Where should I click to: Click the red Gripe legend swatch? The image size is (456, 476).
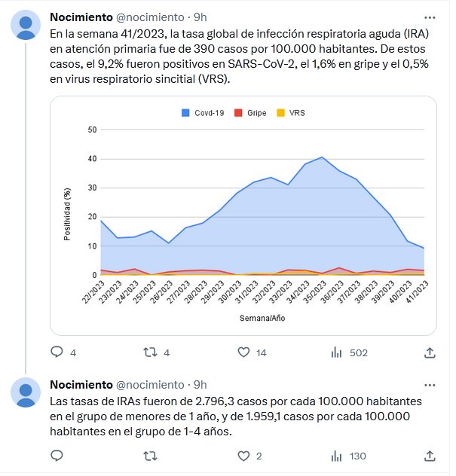coord(238,113)
